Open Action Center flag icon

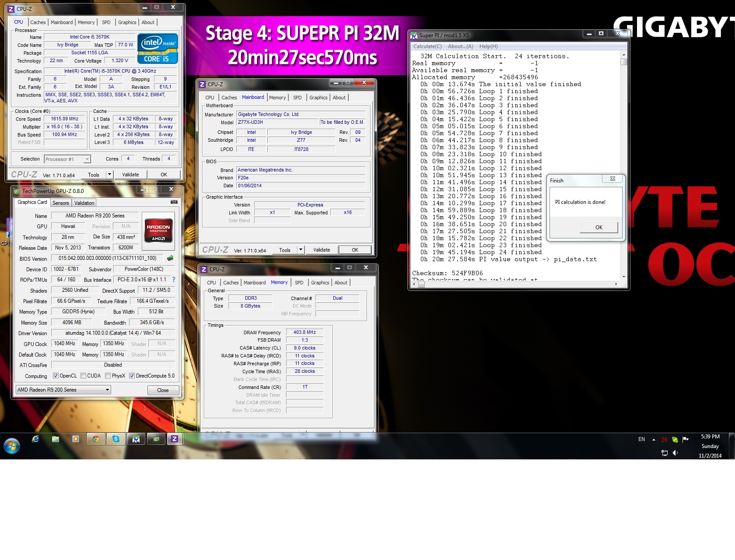[686, 439]
